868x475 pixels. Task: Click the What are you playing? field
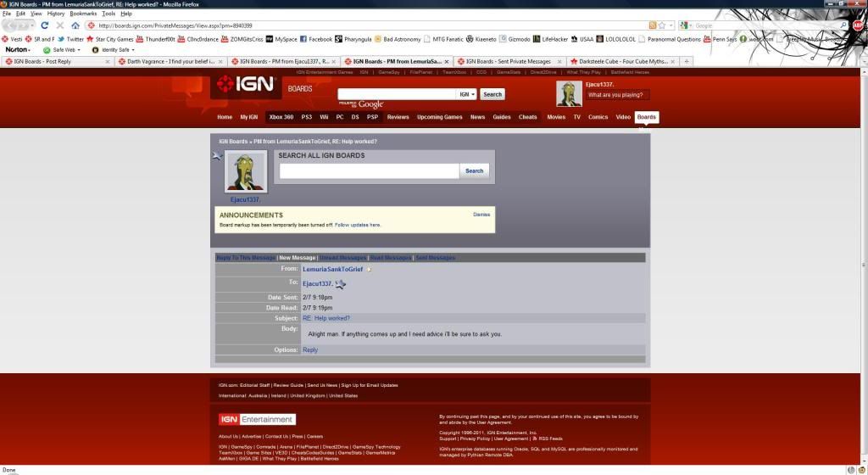pos(617,95)
